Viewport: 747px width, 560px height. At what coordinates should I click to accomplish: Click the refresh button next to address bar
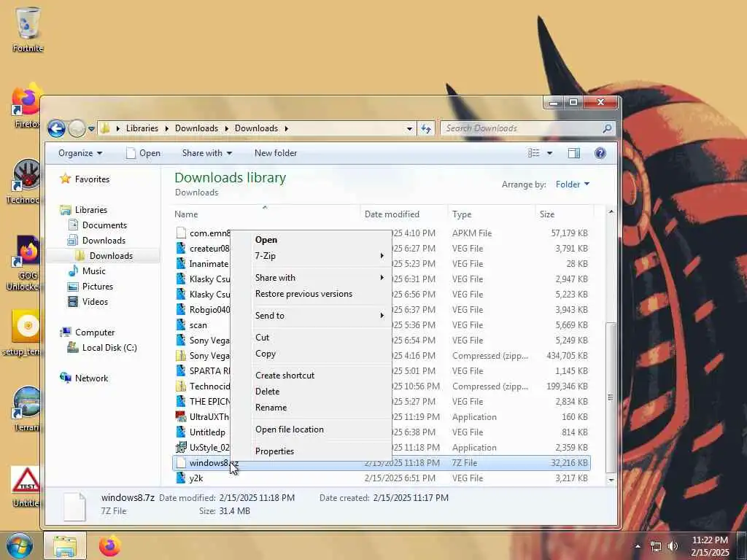[x=426, y=128]
